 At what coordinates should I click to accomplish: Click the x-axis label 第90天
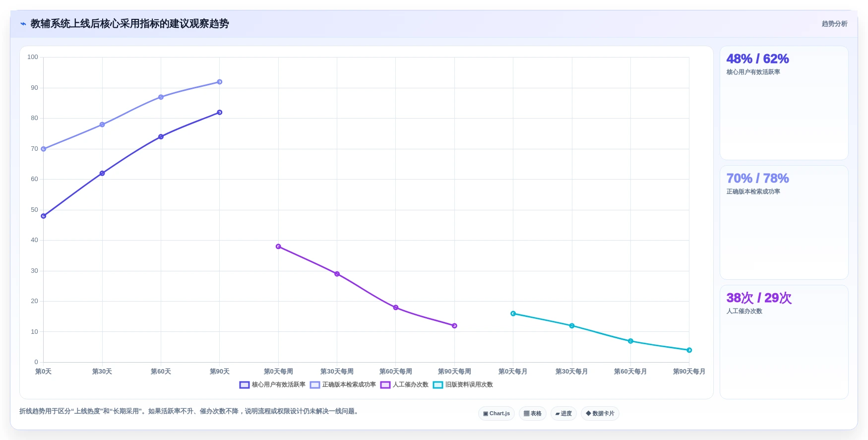tap(220, 372)
